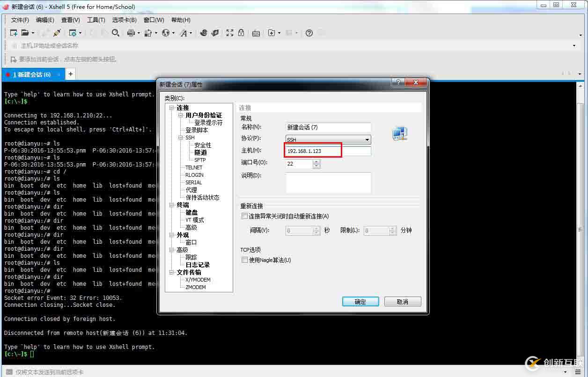588x377 pixels.
Task: Click the 端口号(O) port input field
Action: 299,164
